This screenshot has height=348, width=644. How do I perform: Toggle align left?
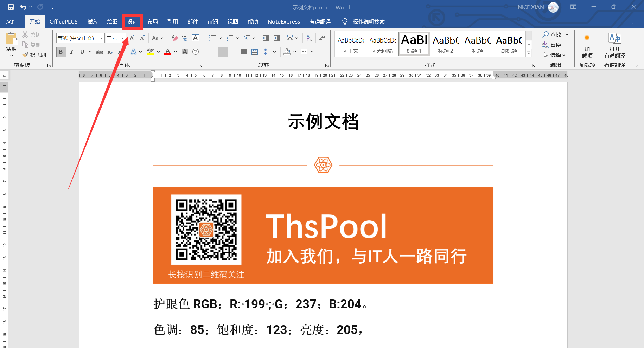212,52
